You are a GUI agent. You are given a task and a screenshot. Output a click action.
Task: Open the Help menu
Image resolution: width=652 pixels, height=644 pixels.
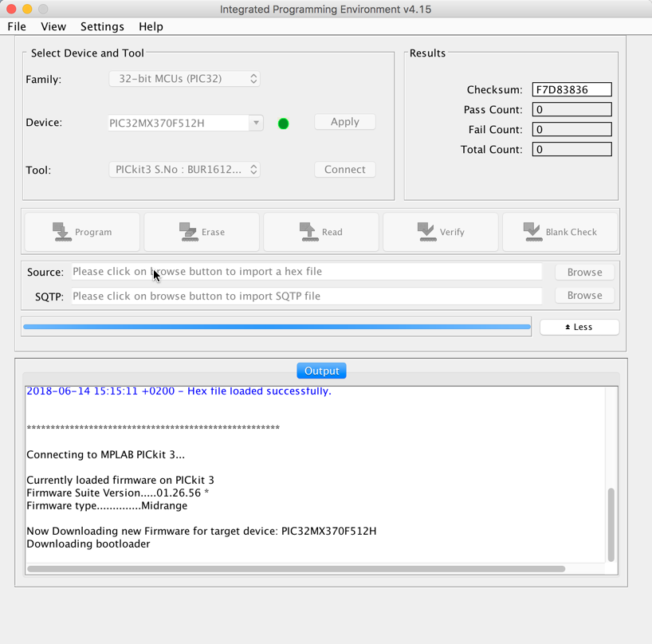click(151, 26)
